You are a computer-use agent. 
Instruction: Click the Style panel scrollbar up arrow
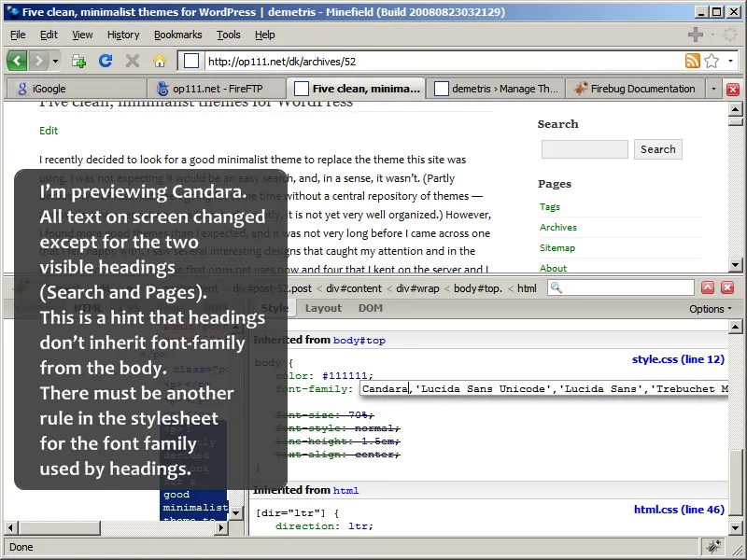pos(735,327)
